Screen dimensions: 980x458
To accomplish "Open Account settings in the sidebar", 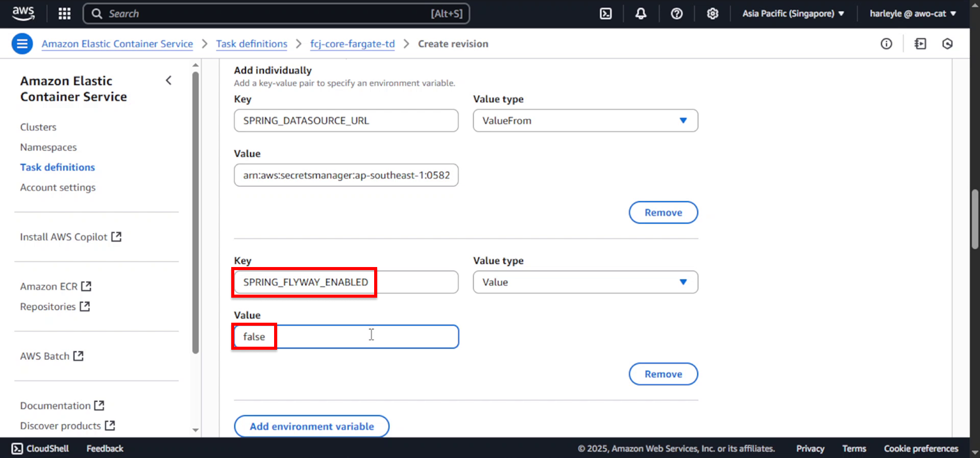I will point(58,187).
